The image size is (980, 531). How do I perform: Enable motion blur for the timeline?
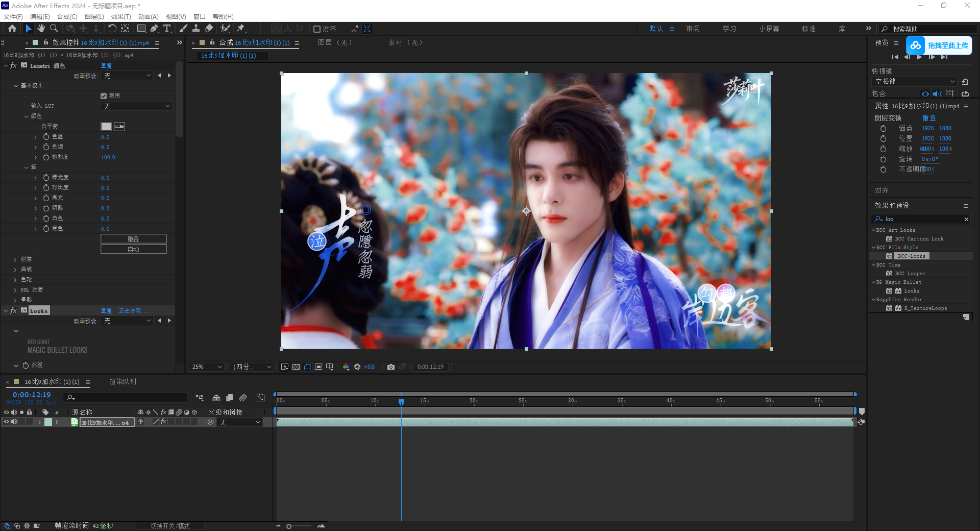point(243,398)
